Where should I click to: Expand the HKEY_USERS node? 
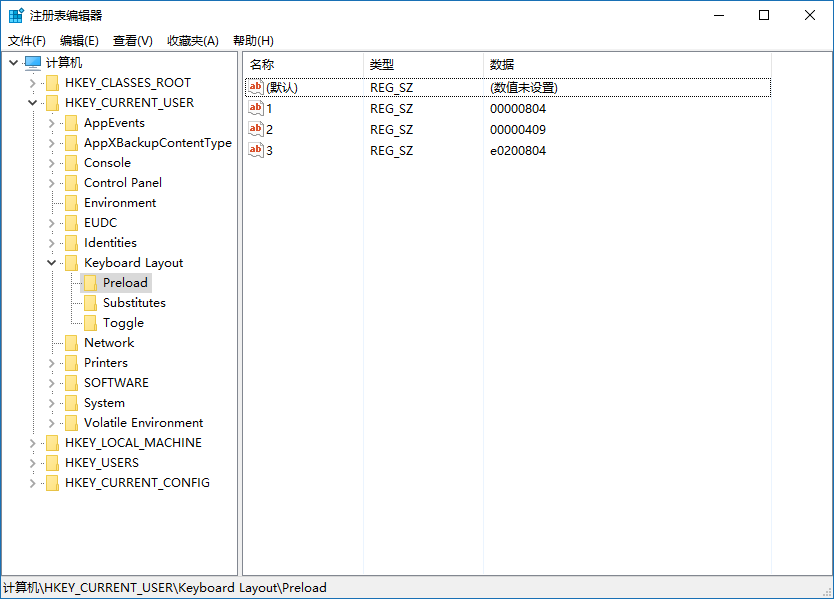click(x=32, y=463)
